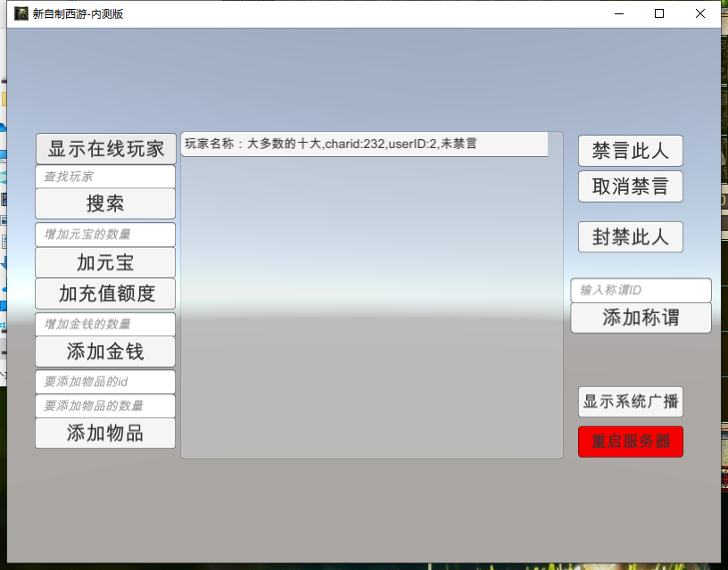728x570 pixels.
Task: Click the 封禁此人 button to ban the player
Action: point(630,236)
